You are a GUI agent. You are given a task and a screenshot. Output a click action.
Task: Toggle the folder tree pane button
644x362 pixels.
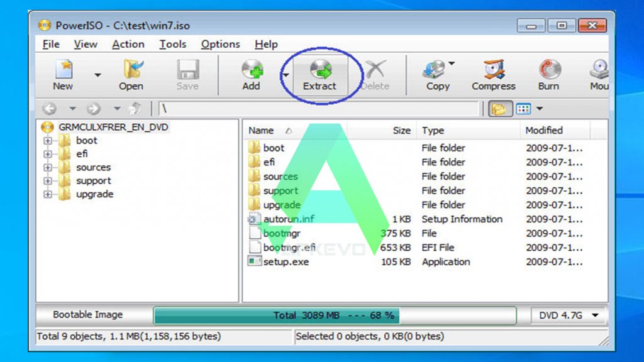point(499,109)
